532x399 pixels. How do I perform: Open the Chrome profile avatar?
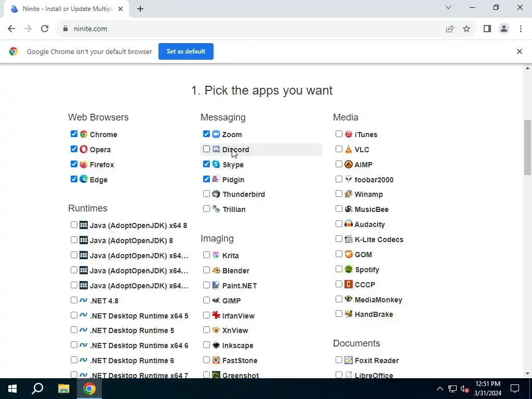[x=504, y=29]
